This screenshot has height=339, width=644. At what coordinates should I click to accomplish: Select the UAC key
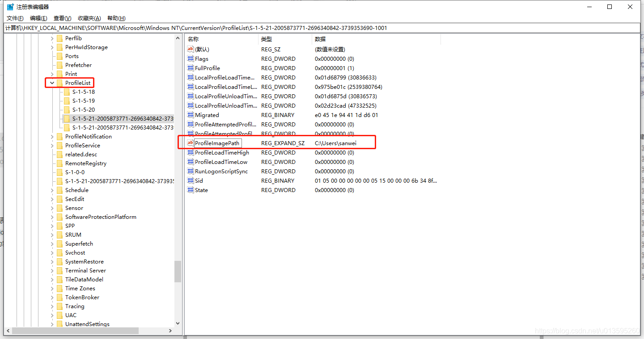point(71,315)
